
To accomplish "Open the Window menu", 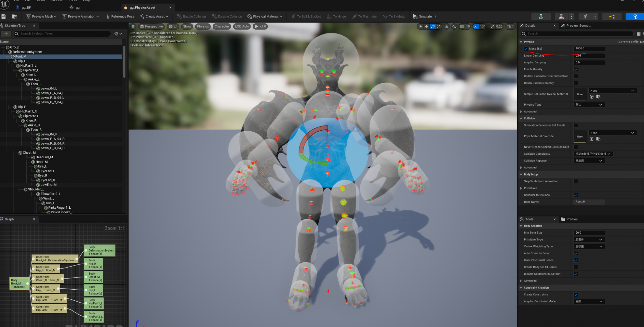I will 57,1.
